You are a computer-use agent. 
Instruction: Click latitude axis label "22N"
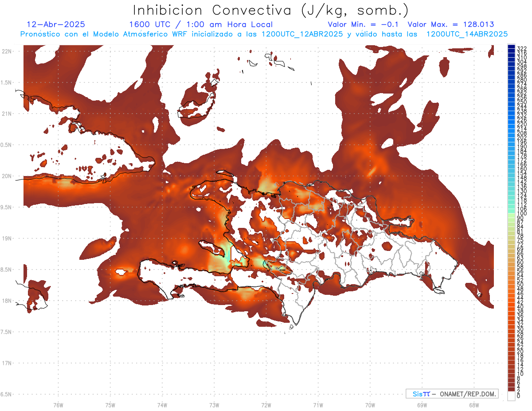(6, 51)
